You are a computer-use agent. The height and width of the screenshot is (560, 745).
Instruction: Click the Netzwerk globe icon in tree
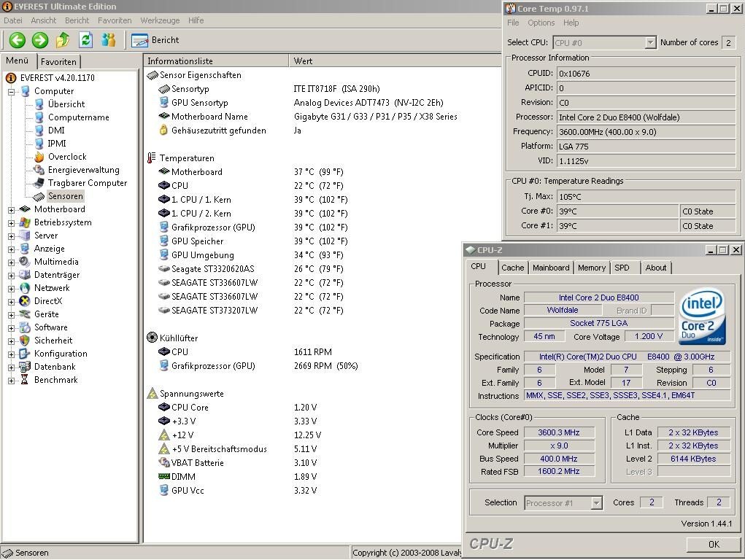[x=25, y=288]
